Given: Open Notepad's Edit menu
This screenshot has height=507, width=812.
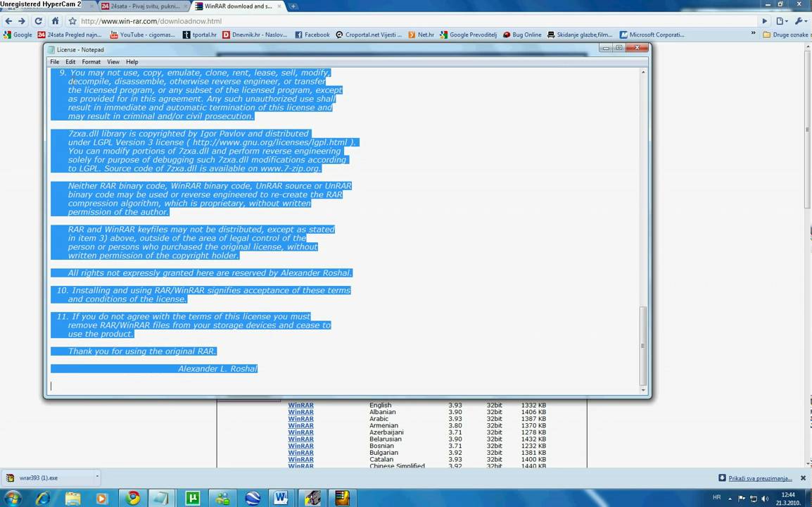Looking at the screenshot, I should click(x=70, y=62).
